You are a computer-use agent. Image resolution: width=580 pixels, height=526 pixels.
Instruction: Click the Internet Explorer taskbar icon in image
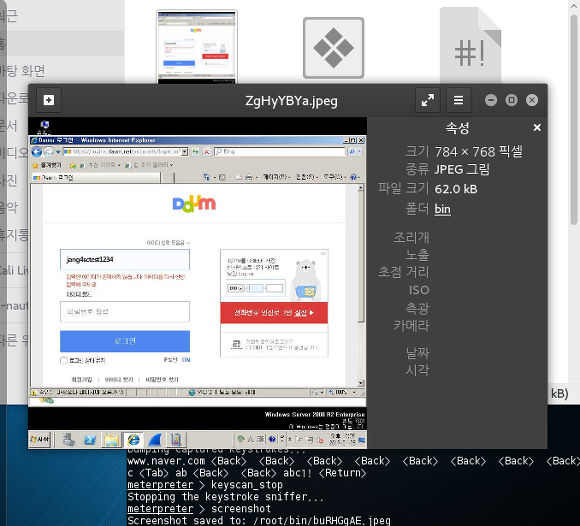point(133,440)
